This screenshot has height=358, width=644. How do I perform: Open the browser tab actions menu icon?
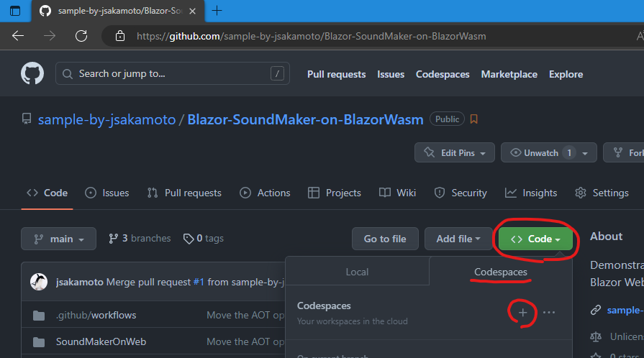click(15, 11)
